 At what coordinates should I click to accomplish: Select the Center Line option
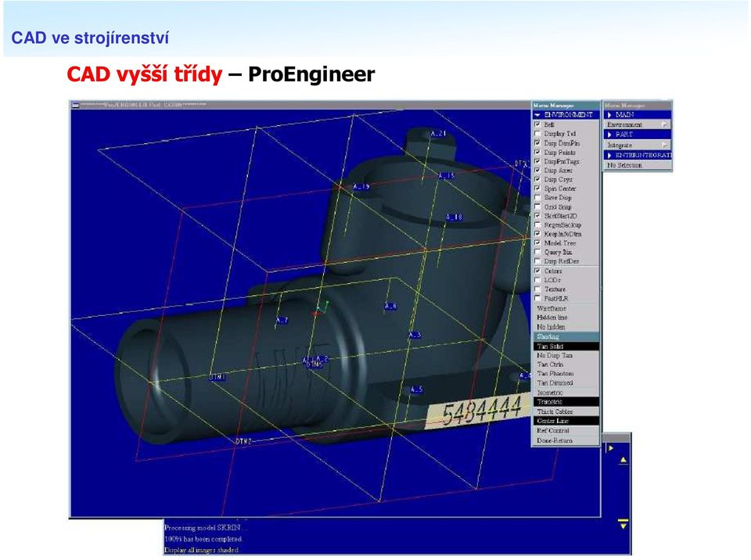coord(566,421)
